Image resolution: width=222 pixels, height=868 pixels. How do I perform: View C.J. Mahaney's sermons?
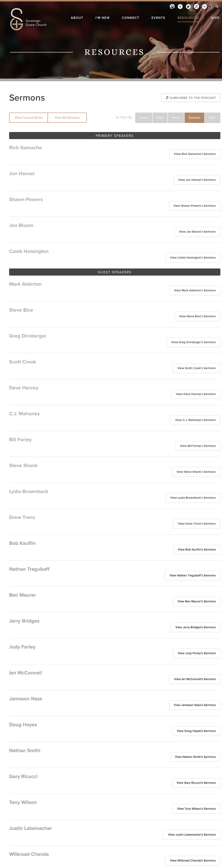(195, 420)
